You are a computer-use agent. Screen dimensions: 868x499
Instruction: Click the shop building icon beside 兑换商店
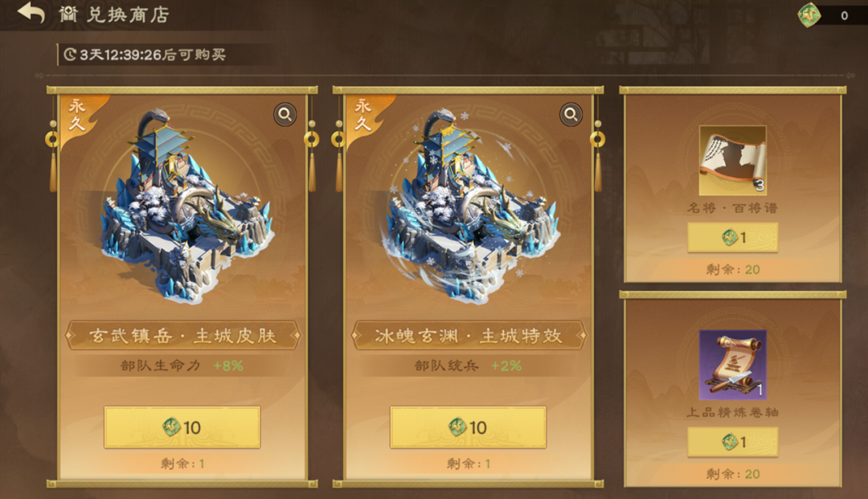pyautogui.click(x=68, y=14)
